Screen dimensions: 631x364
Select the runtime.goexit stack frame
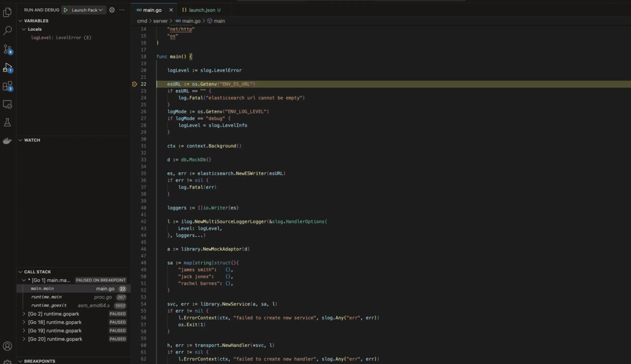click(x=74, y=305)
